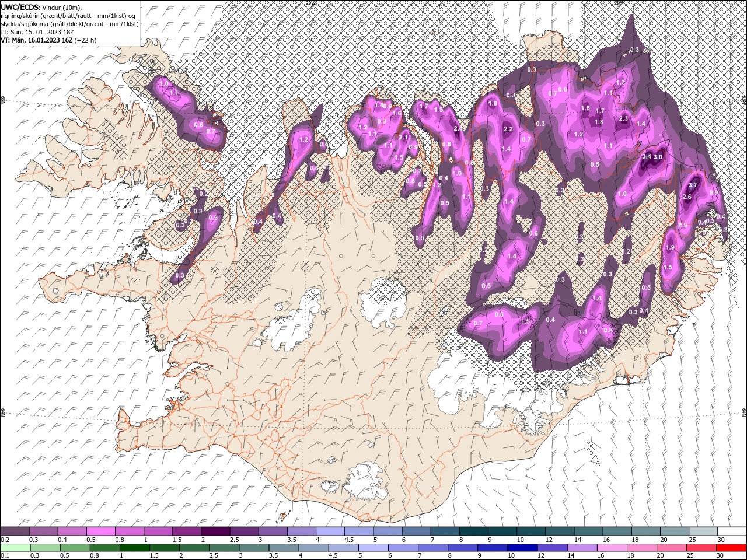This screenshot has width=747, height=560.
Task: Click the 2.6 snowfall value on the map
Action: click(687, 197)
